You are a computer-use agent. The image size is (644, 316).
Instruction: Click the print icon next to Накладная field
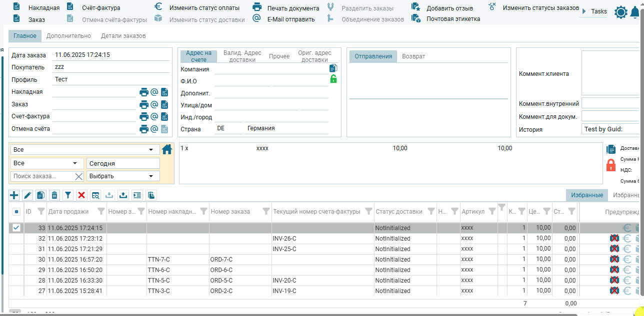(x=144, y=92)
